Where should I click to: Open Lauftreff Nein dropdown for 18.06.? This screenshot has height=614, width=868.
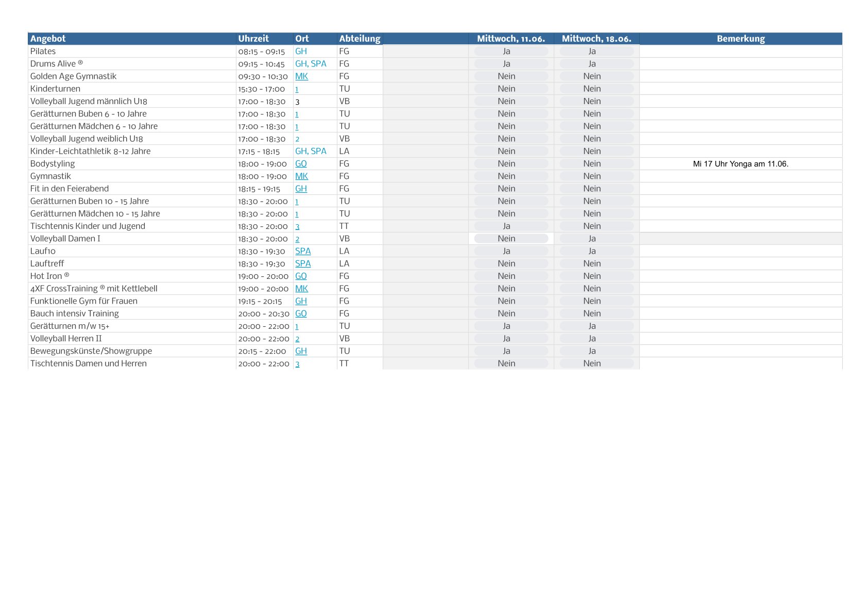pos(597,263)
